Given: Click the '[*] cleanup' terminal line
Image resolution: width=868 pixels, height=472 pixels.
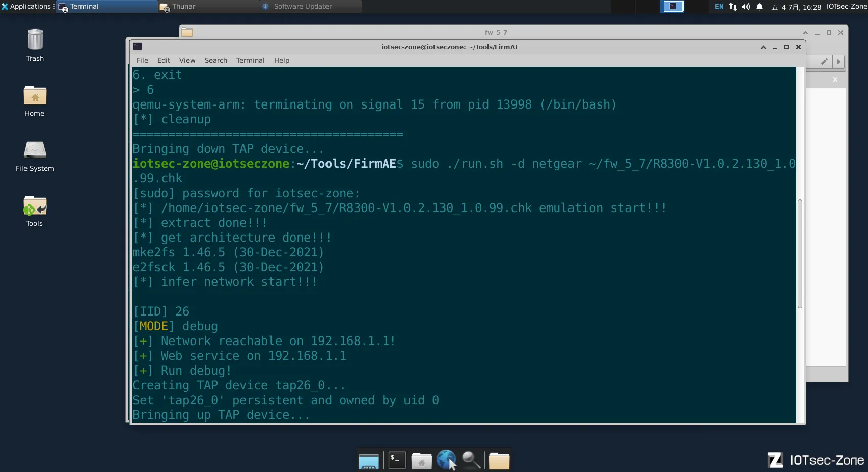Looking at the screenshot, I should click(172, 119).
